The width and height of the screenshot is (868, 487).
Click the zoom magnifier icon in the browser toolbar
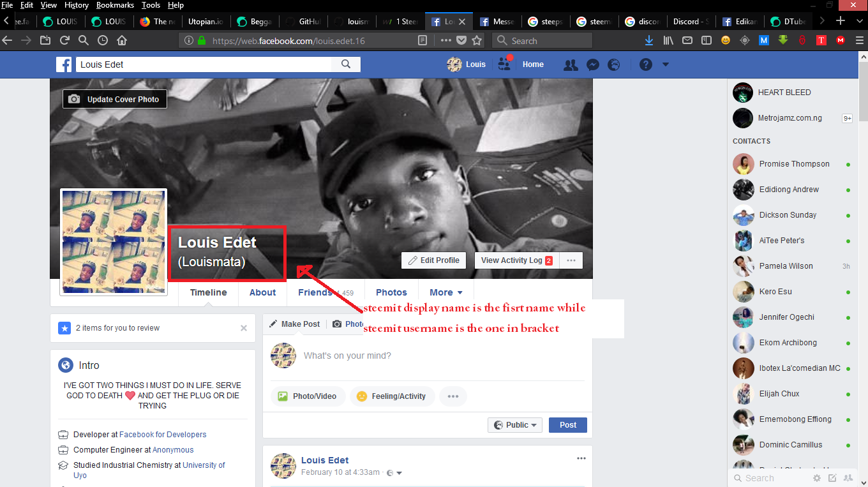click(84, 40)
